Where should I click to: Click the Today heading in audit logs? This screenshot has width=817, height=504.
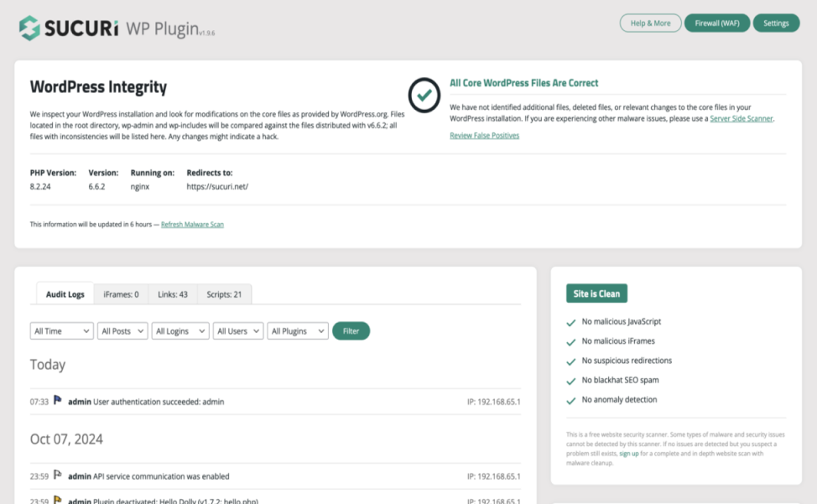[48, 365]
